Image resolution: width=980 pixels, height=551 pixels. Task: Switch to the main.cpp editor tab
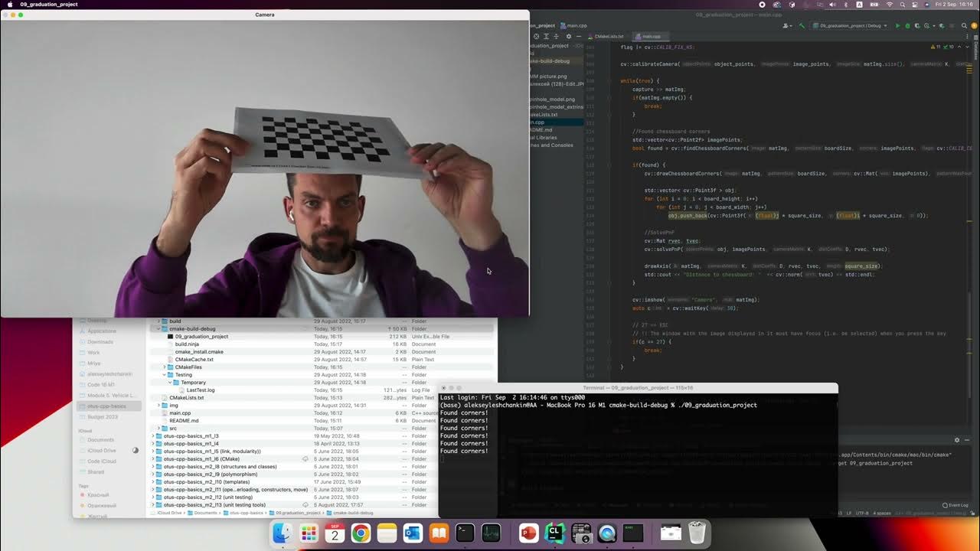pos(651,36)
